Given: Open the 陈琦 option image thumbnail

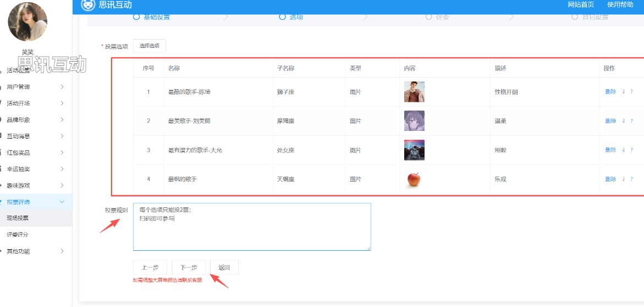Looking at the screenshot, I should (x=414, y=92).
